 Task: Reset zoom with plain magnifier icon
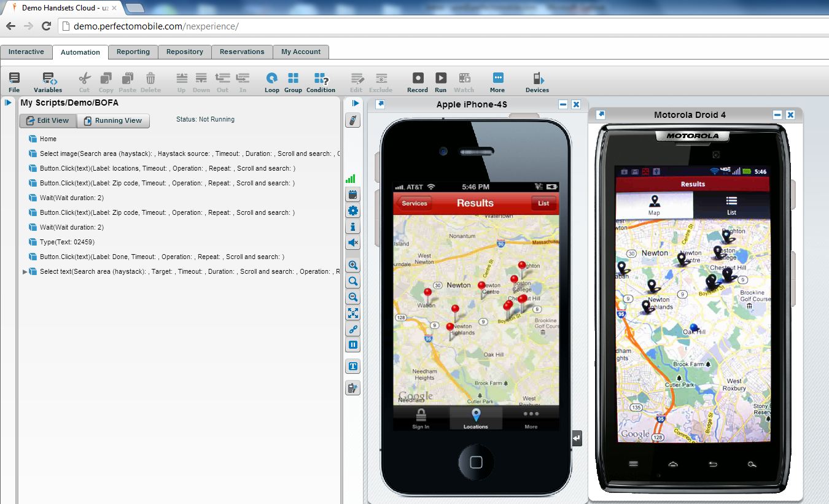pos(353,281)
